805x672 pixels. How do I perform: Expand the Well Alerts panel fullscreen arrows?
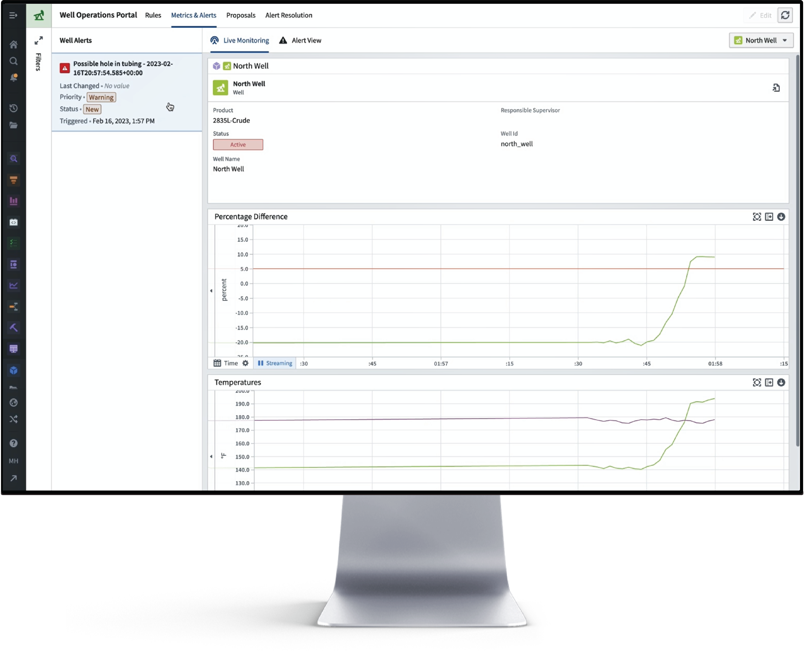point(39,40)
